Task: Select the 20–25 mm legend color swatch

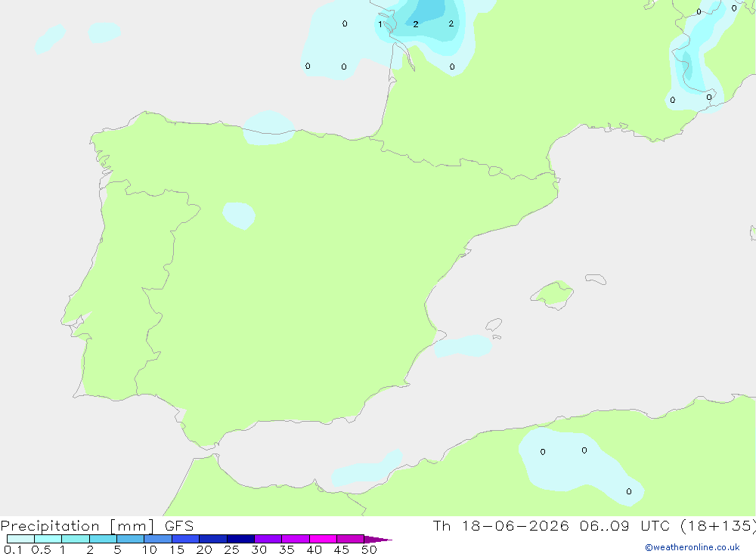Action: (212, 539)
